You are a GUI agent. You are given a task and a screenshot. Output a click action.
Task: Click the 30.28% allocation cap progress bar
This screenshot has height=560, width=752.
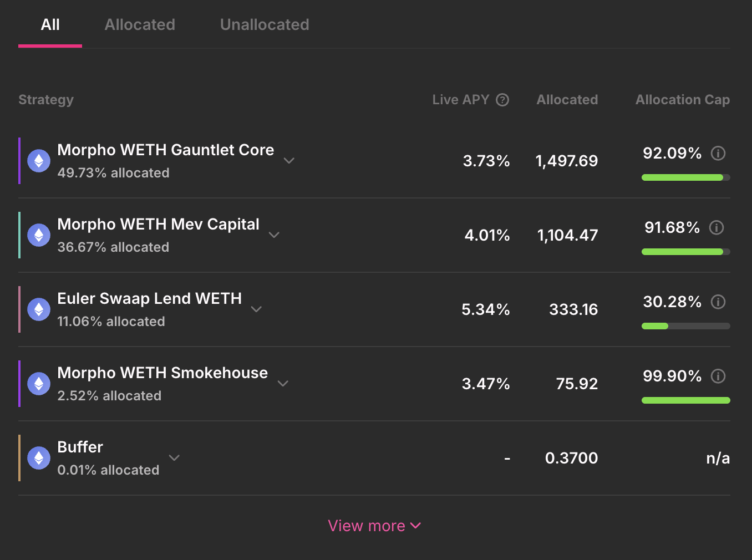tap(685, 326)
